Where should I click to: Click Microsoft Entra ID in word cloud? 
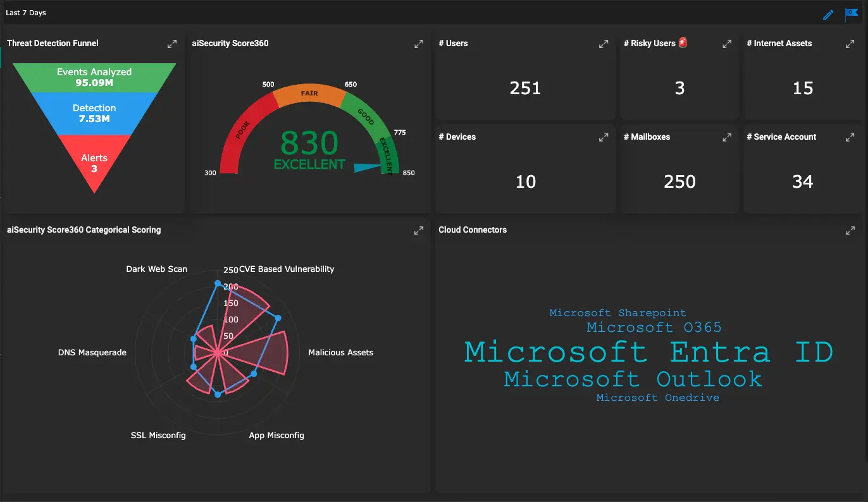pyautogui.click(x=649, y=352)
